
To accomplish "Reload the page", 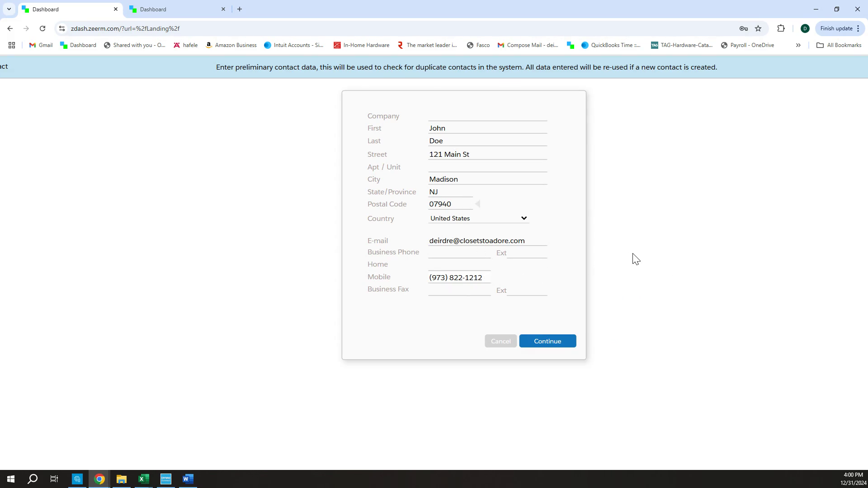I will pos(42,28).
